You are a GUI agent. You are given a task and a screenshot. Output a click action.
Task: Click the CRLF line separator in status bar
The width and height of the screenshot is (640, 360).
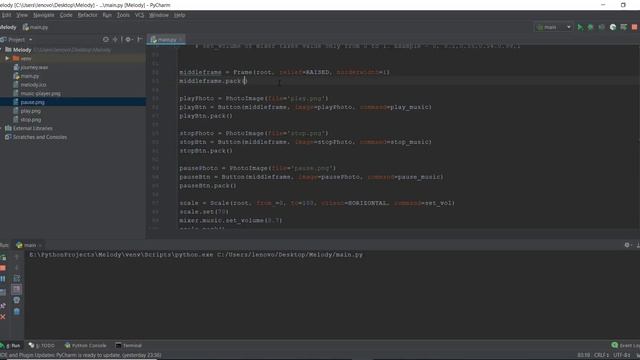601,355
